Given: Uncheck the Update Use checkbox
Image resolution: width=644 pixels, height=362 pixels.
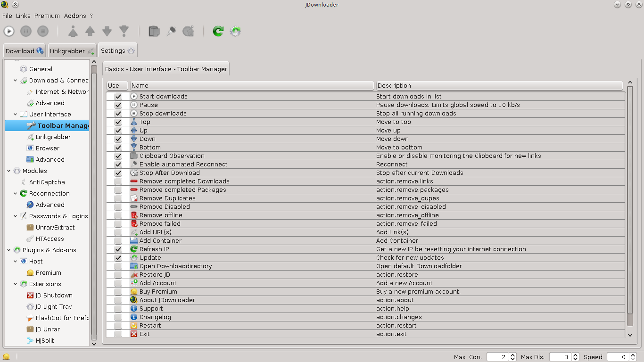Looking at the screenshot, I should pyautogui.click(x=118, y=258).
